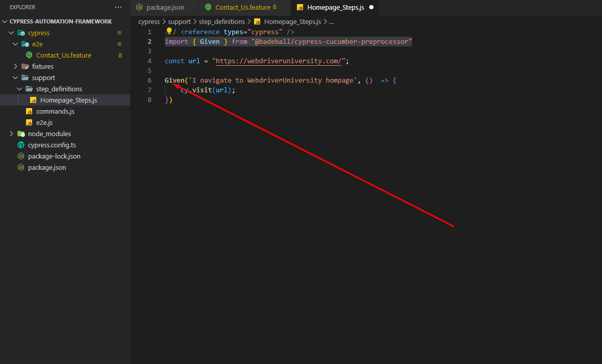Open Explorer more actions ellipsis menu

(x=118, y=7)
